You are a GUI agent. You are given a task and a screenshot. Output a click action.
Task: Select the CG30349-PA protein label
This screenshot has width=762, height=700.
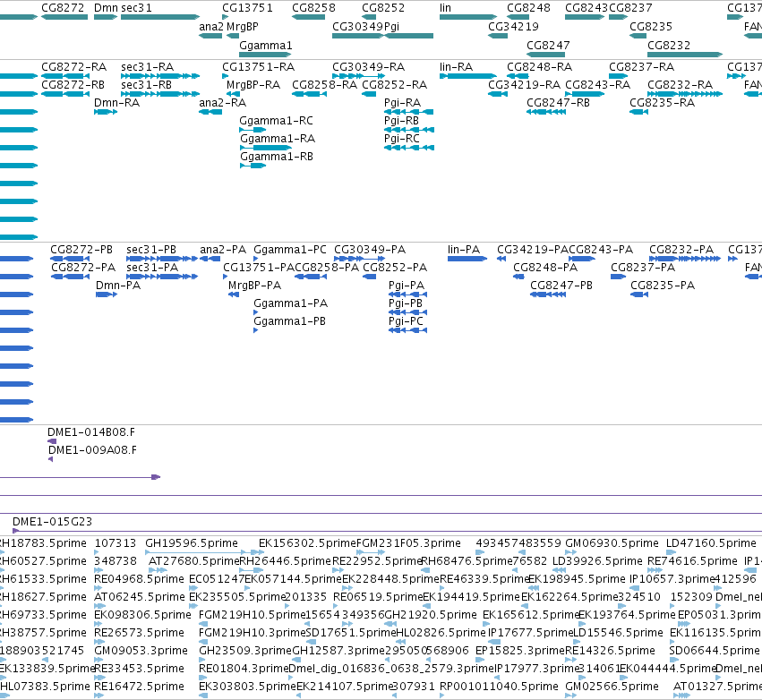370,249
